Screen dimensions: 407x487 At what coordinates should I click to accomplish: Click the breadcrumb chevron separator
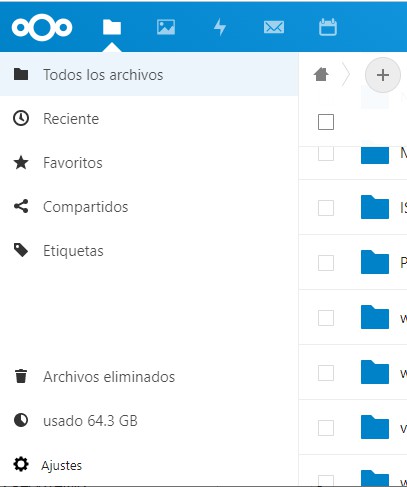(x=347, y=75)
